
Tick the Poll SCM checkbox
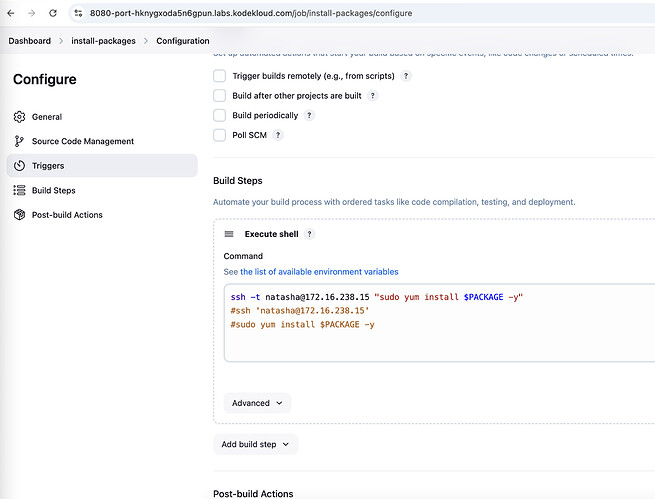[x=220, y=135]
